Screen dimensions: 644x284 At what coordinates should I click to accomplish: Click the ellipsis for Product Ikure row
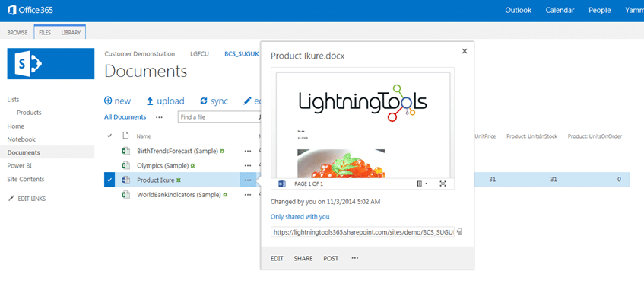click(x=248, y=180)
